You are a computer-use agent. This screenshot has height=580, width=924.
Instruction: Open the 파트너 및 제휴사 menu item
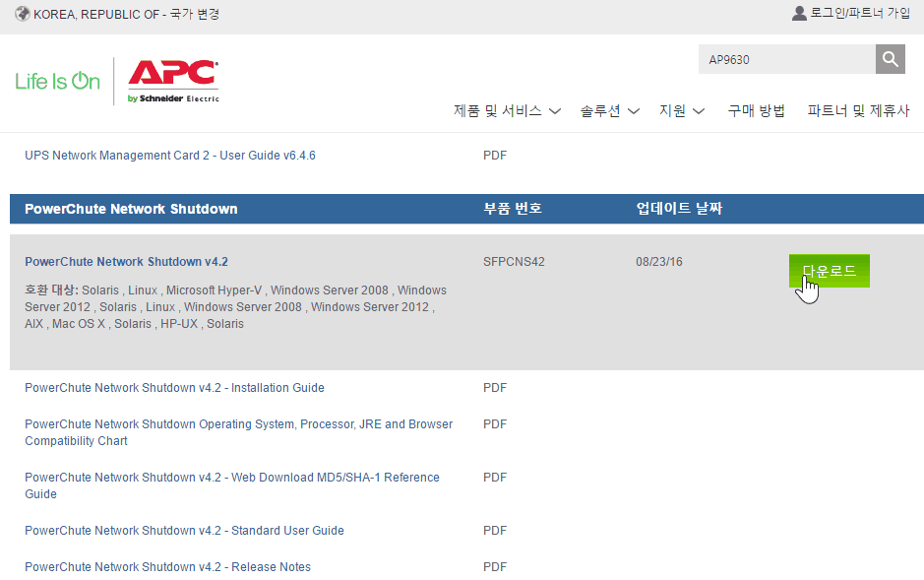[x=859, y=111]
